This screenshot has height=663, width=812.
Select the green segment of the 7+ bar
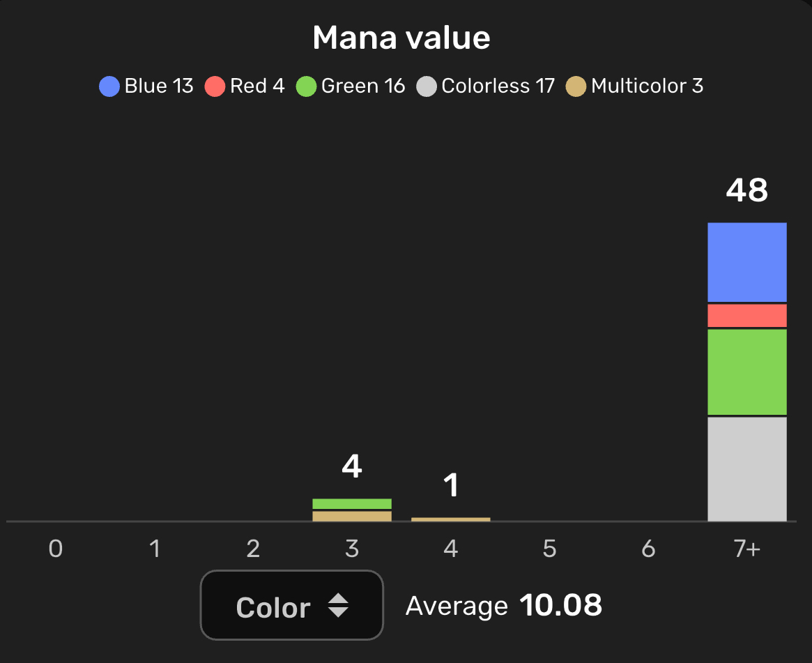pyautogui.click(x=746, y=372)
